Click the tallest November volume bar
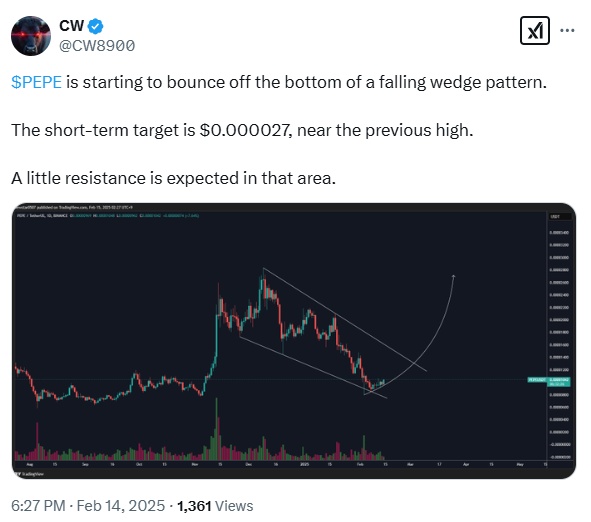591x522 pixels. pyautogui.click(x=216, y=429)
